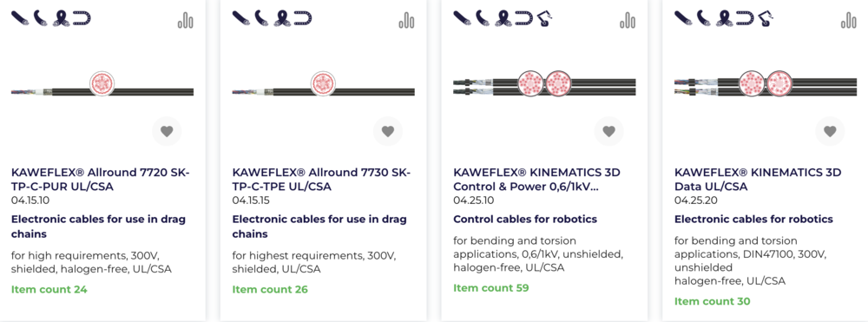Add KINEMATICS 3D Control & Power to favorites
Viewport: 868px width, 322px height.
tap(609, 132)
